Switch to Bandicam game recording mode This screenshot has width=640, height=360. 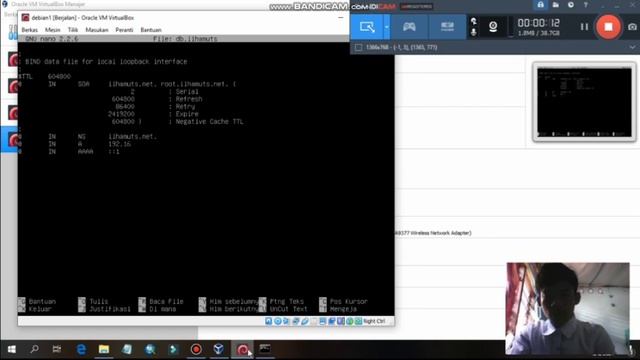(x=409, y=27)
